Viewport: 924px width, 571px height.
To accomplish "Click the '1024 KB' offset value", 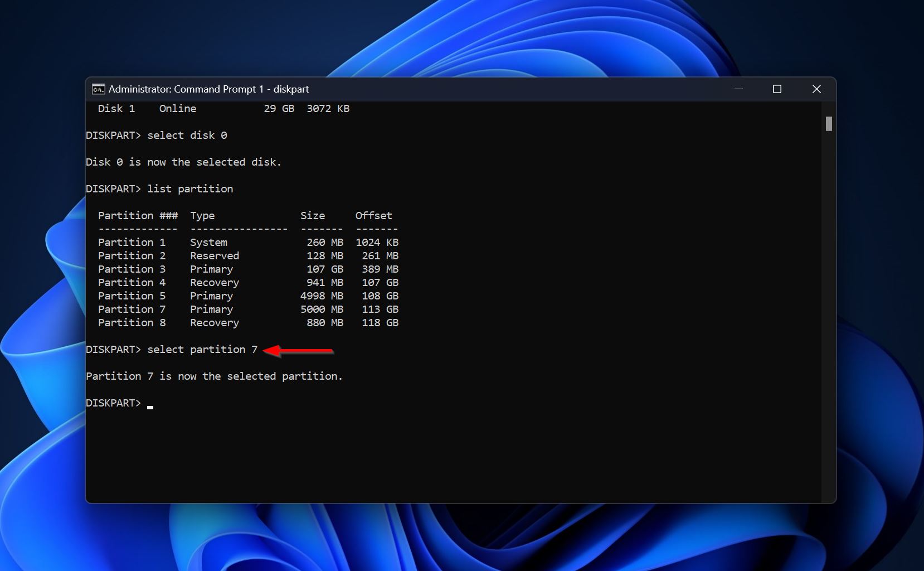I will pyautogui.click(x=377, y=243).
